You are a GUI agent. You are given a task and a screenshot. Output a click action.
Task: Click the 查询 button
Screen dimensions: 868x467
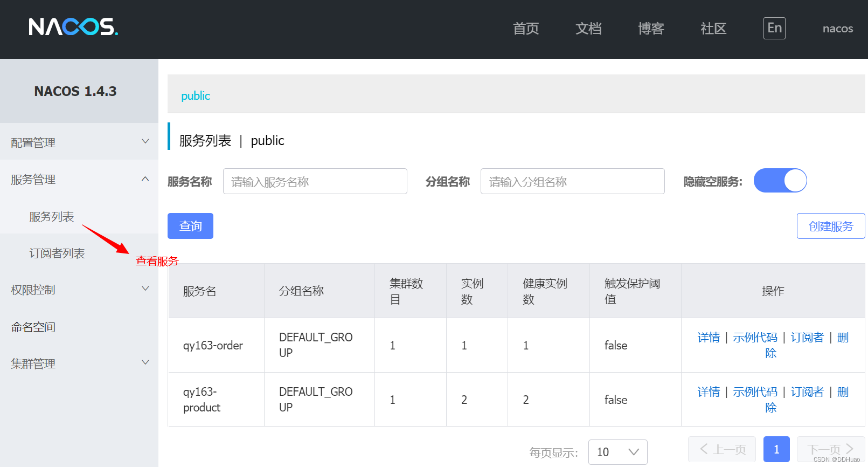click(190, 226)
